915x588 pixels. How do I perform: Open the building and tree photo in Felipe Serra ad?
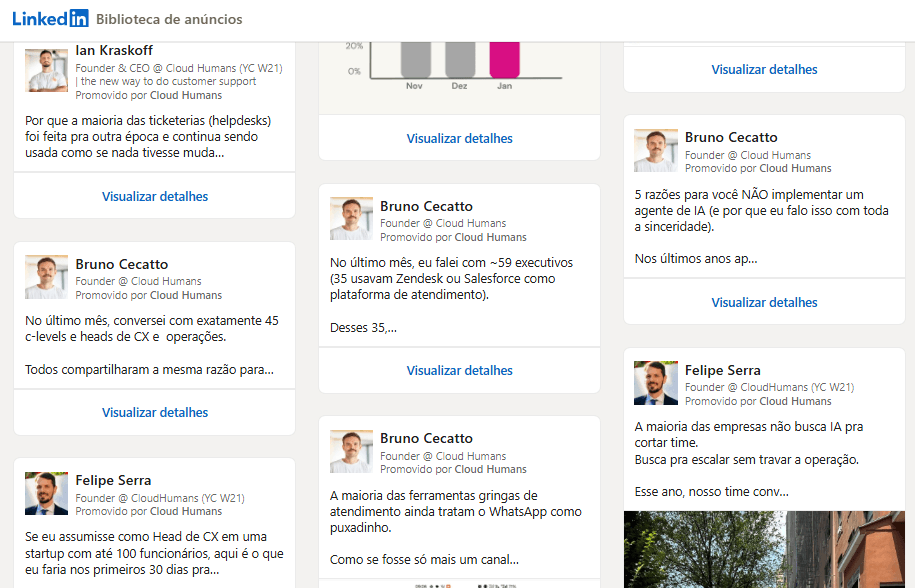764,550
